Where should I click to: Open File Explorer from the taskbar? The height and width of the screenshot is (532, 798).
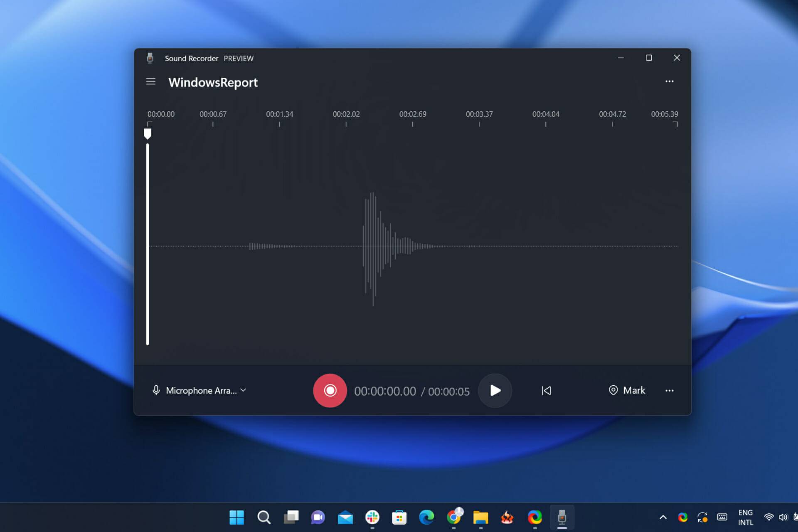point(481,517)
